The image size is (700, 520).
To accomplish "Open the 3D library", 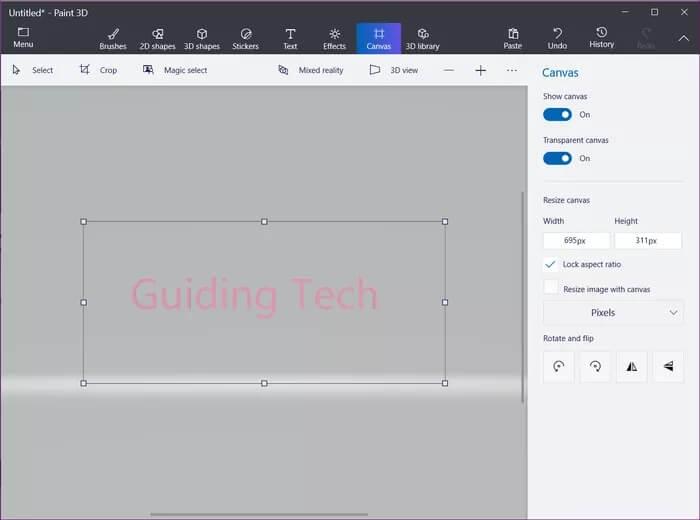I will [x=423, y=39].
